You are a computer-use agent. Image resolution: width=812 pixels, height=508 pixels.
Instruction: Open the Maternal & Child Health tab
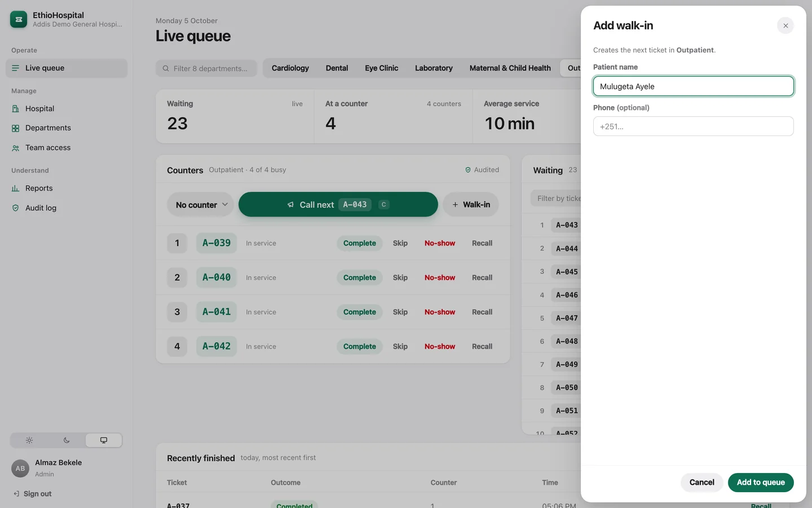point(510,68)
